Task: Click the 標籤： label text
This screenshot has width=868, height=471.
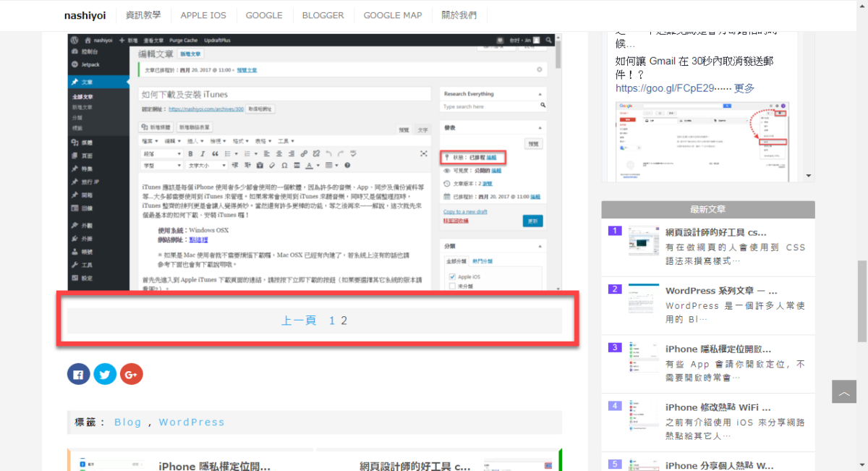Action: click(x=90, y=422)
